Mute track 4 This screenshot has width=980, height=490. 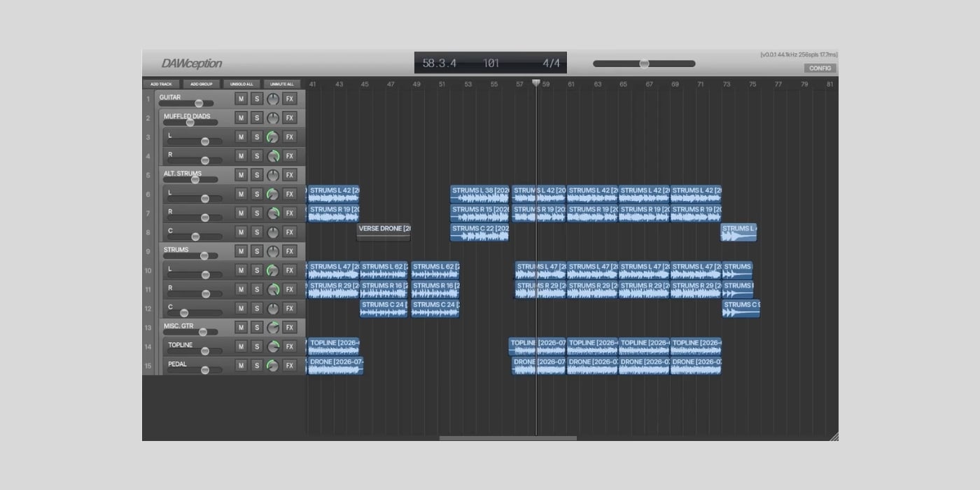[241, 156]
